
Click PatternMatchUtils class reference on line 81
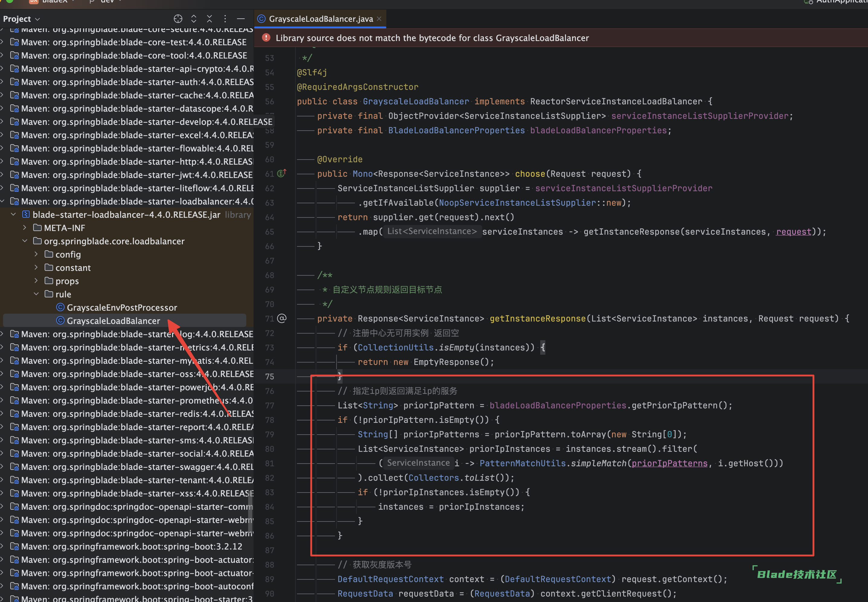coord(522,463)
